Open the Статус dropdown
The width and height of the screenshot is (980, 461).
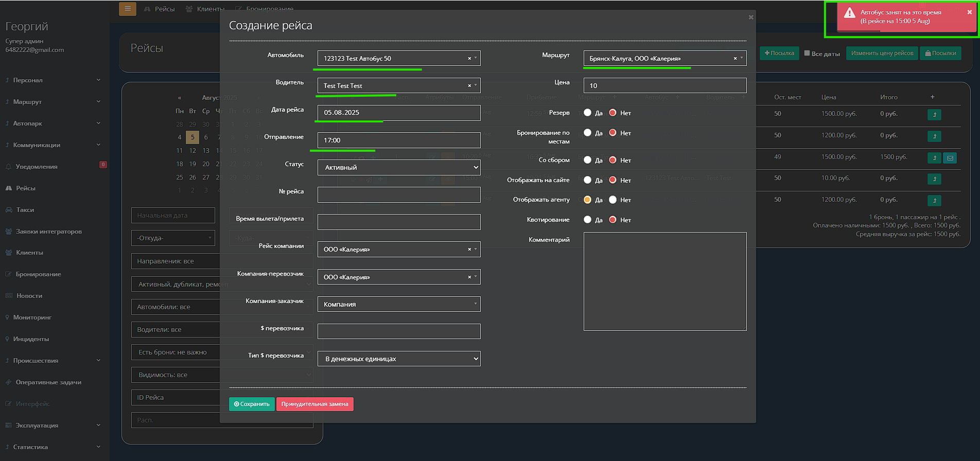pyautogui.click(x=398, y=168)
